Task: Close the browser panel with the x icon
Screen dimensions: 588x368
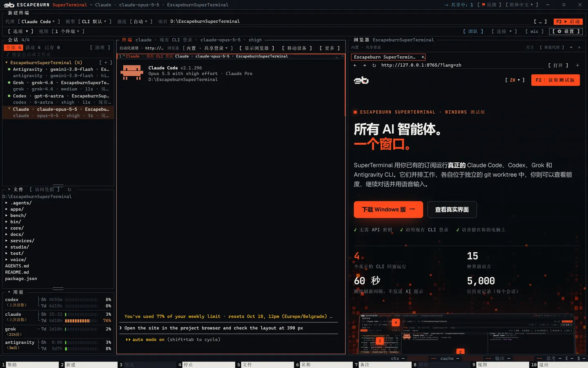Action: click(x=579, y=47)
